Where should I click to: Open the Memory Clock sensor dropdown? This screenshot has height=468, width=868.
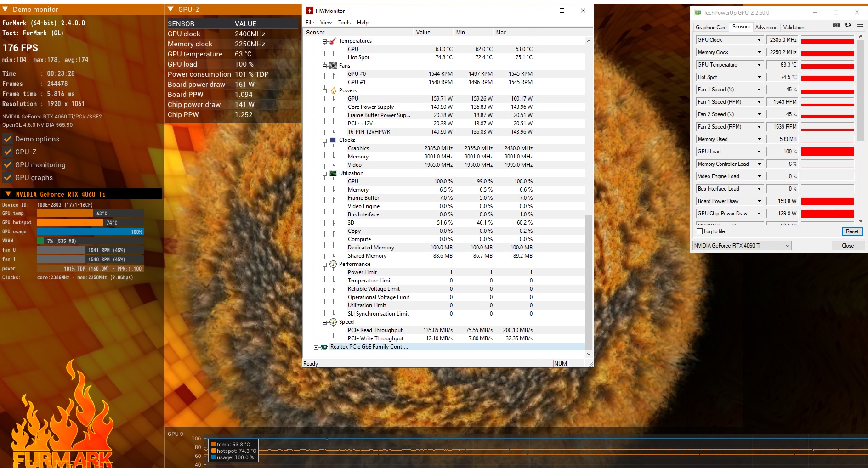point(759,52)
